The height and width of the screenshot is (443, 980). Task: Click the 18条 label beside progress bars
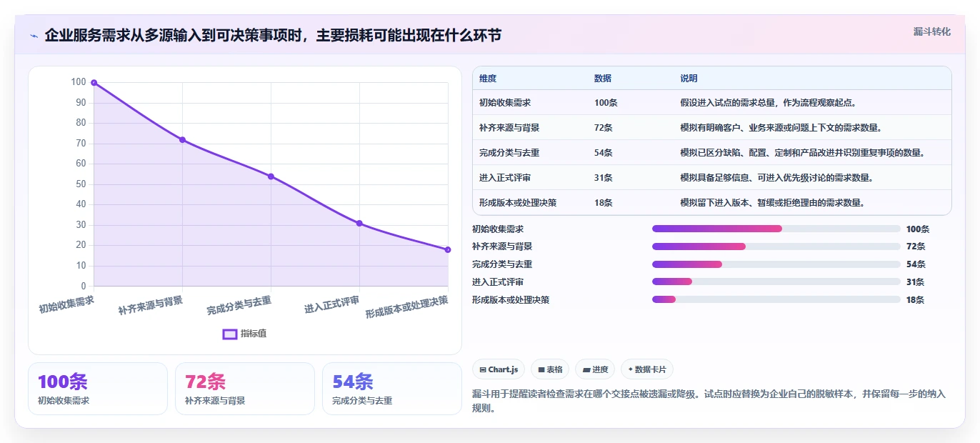point(915,300)
